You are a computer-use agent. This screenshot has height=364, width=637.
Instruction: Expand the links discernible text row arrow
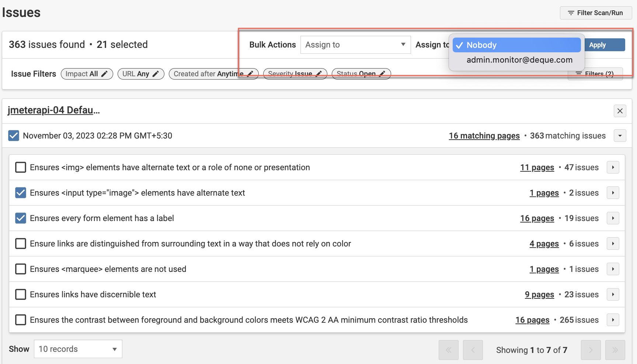pos(613,295)
